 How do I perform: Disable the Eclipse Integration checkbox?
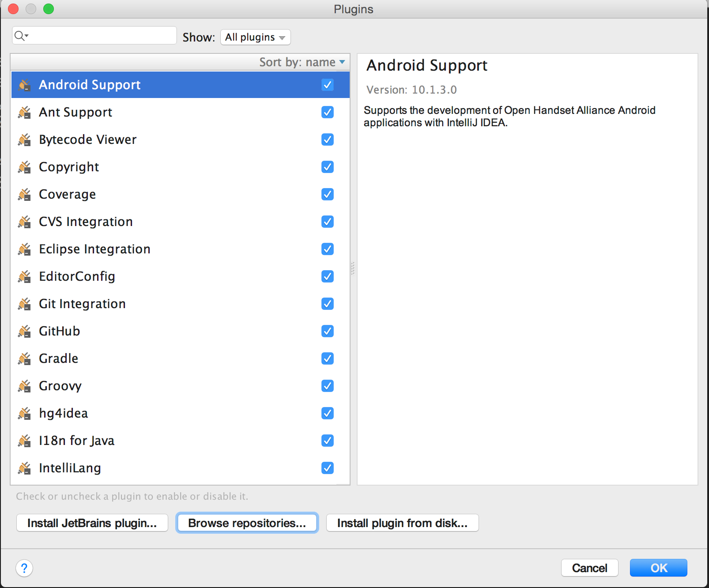(328, 249)
